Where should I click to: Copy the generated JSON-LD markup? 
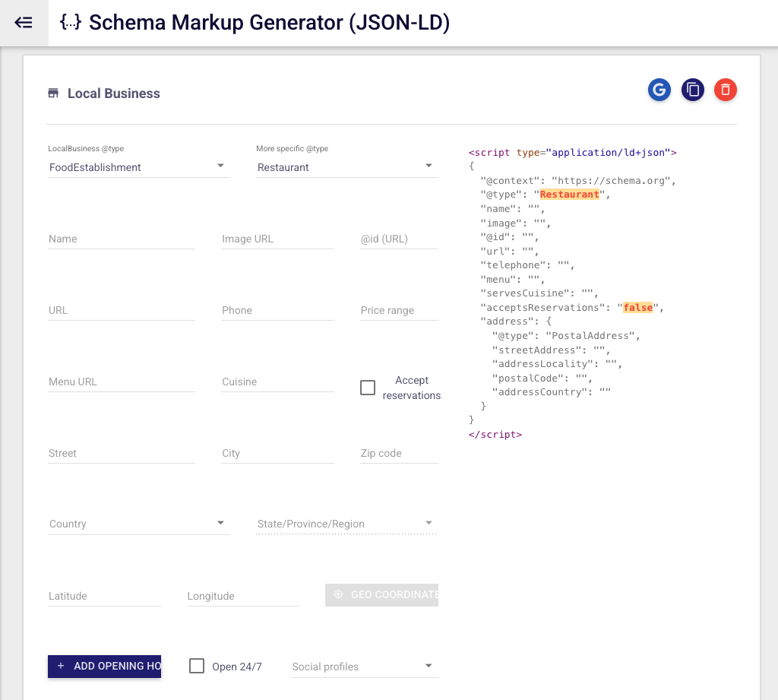pos(692,90)
